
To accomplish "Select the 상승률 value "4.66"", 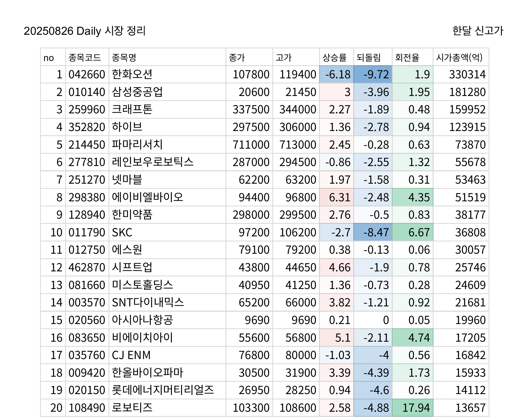I will click(340, 268).
